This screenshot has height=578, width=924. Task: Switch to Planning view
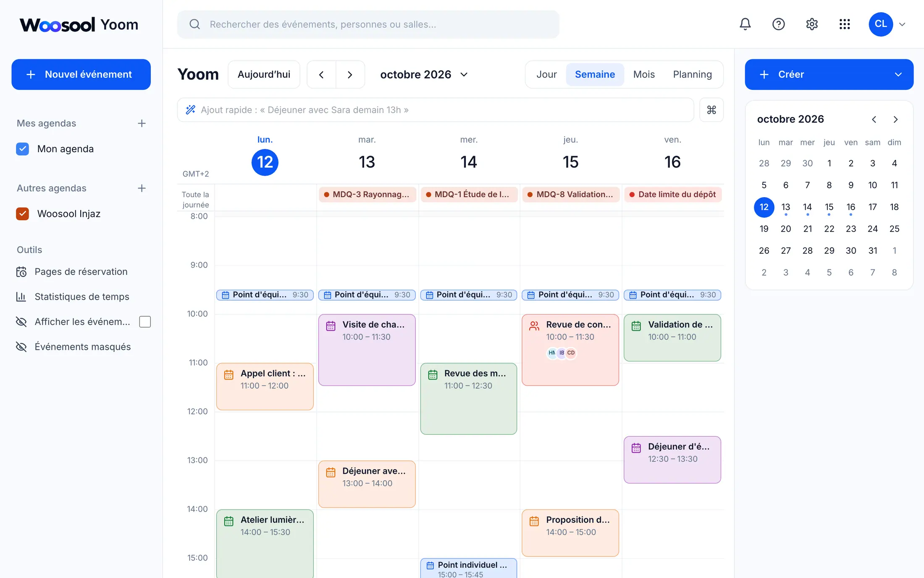692,74
